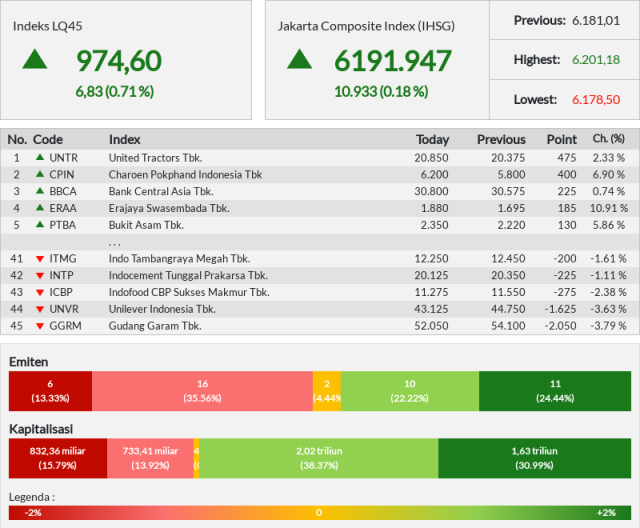Select the light red Emiten segment showing 16 (35.56%)

click(202, 391)
